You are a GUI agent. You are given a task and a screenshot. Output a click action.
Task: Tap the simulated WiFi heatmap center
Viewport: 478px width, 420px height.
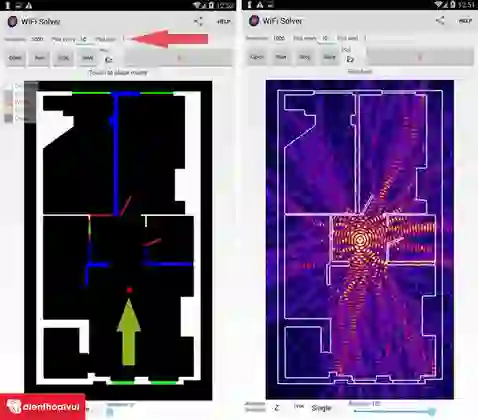click(x=359, y=239)
